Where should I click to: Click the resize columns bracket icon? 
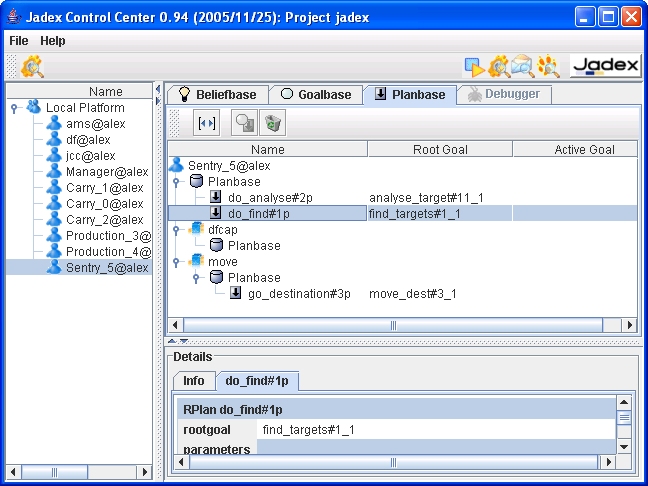pos(206,123)
